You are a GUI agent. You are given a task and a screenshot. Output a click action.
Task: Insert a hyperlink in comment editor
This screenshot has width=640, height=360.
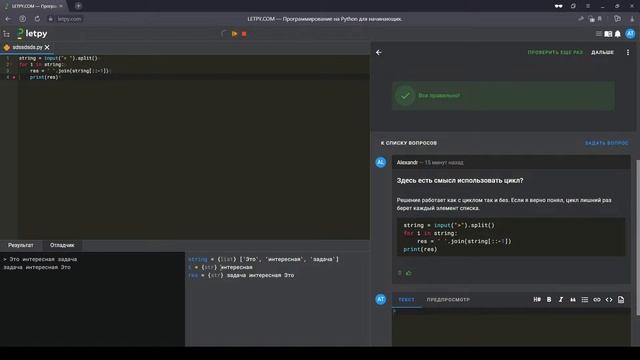[x=597, y=300]
